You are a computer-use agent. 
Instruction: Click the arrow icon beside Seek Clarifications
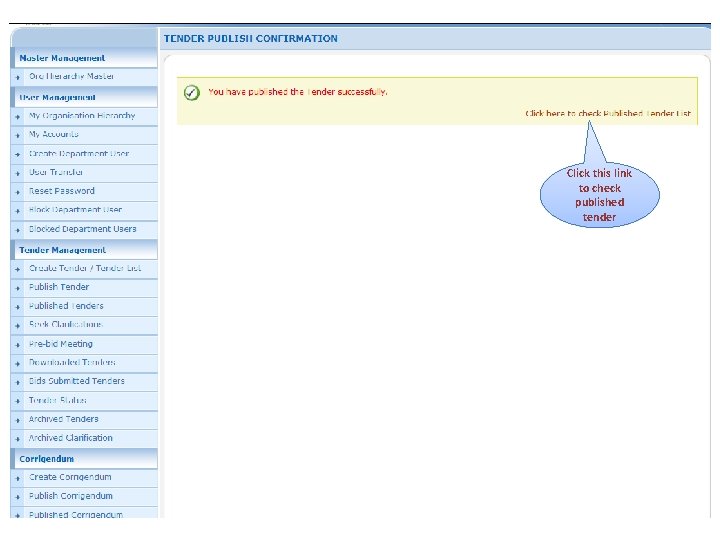17,326
